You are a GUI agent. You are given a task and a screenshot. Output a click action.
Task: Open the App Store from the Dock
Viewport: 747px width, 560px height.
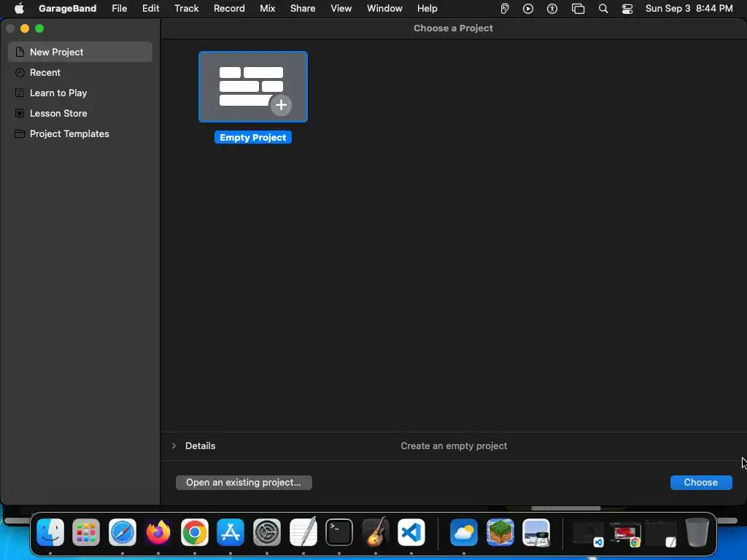[231, 532]
